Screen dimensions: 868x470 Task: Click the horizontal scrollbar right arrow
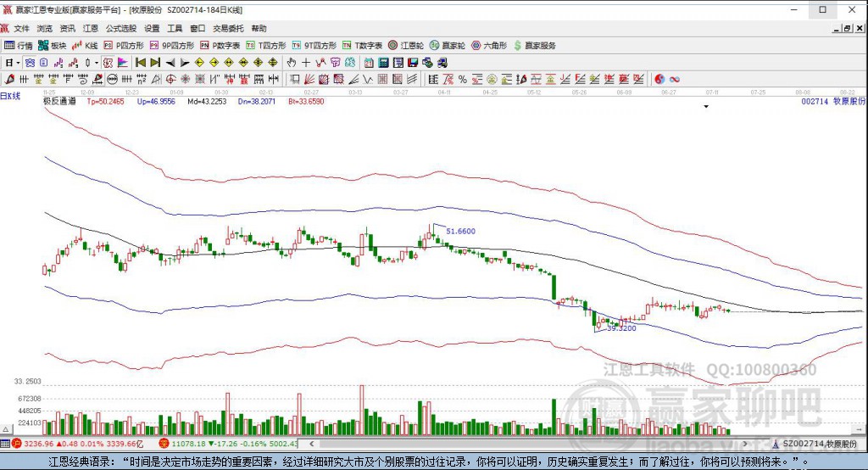tap(746, 444)
